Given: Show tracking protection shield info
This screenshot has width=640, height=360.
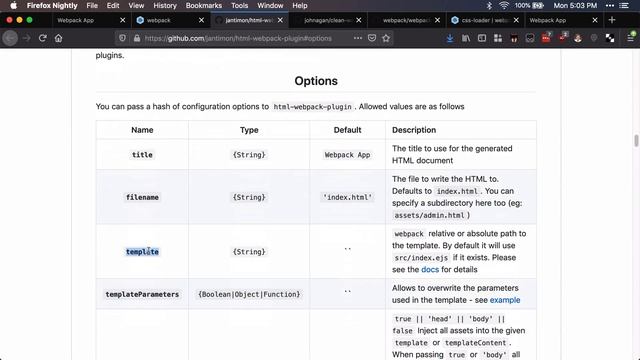Looking at the screenshot, I should [122, 38].
